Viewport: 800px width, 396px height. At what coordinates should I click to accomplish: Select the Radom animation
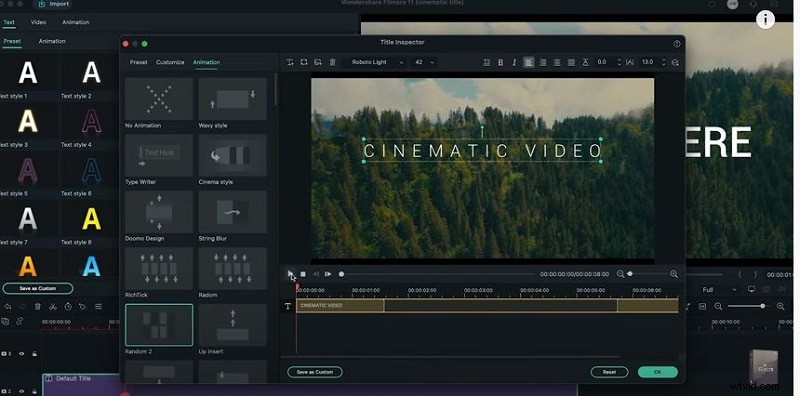(x=233, y=269)
